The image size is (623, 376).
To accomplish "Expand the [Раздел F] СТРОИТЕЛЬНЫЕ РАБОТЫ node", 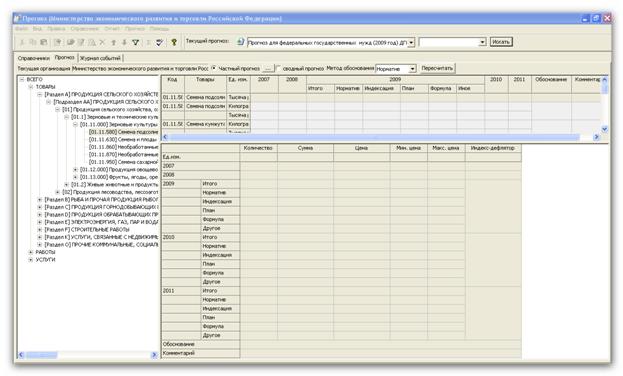I will point(40,230).
